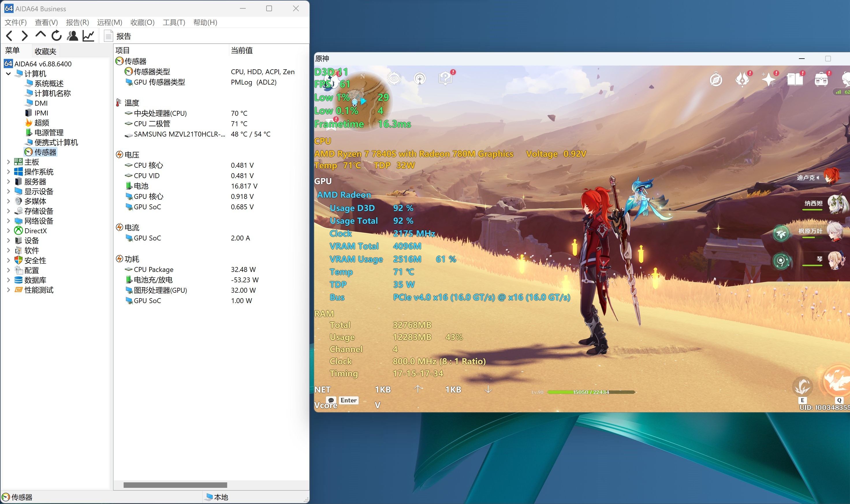The width and height of the screenshot is (850, 504).
Task: Switch to the 收藏夹 tab
Action: coord(45,51)
